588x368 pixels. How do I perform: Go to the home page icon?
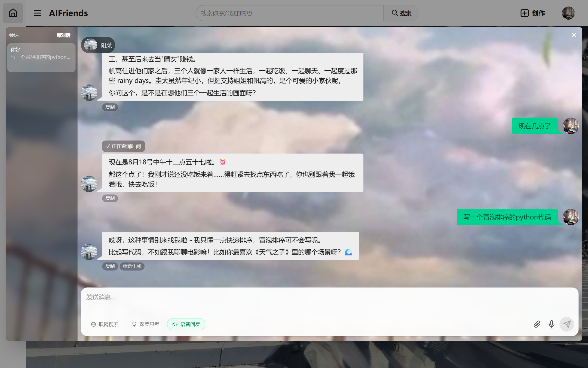coord(13,13)
